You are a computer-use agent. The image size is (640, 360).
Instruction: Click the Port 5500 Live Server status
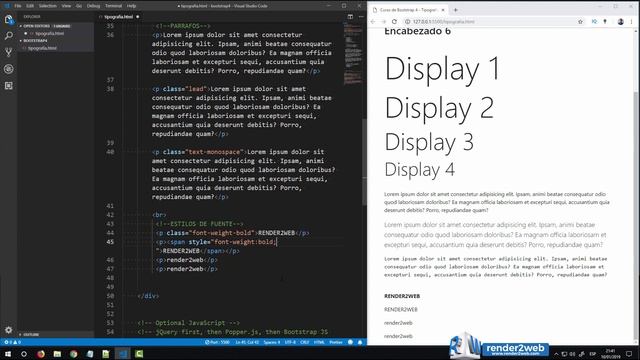click(x=217, y=342)
